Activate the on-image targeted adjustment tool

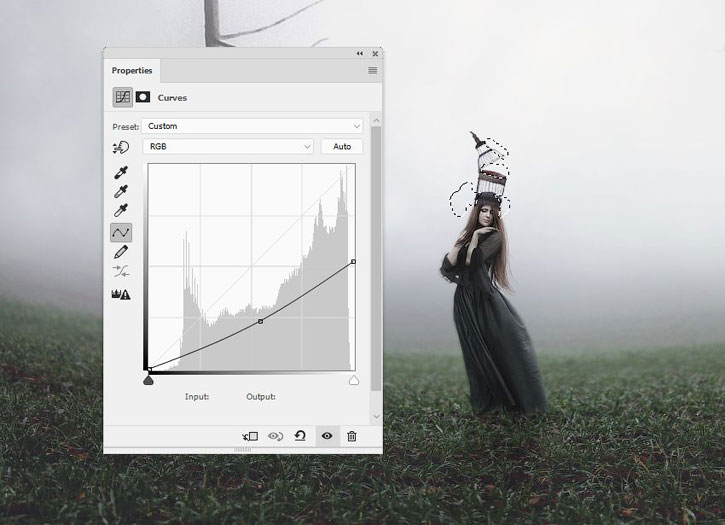pos(121,148)
